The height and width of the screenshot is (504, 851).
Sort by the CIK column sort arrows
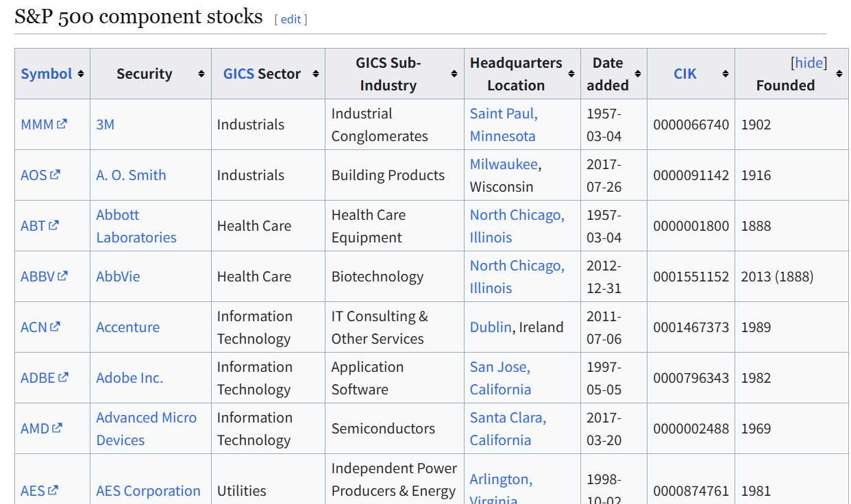[726, 74]
